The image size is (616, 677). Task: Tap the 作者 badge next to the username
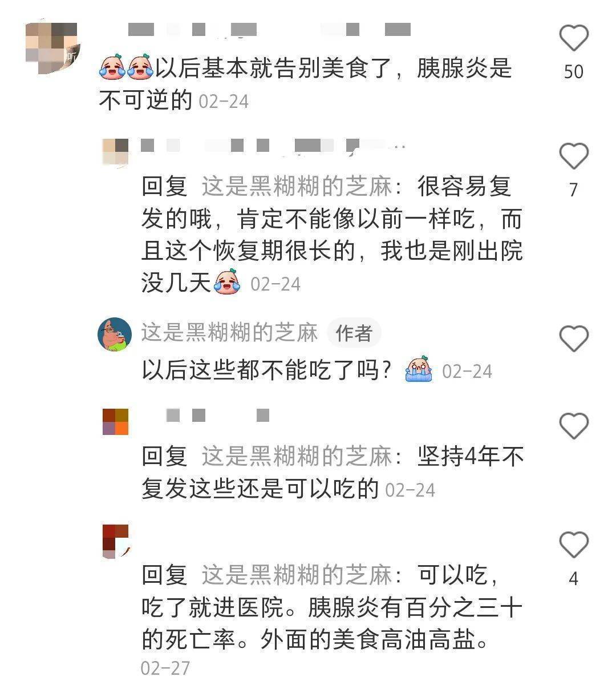click(354, 333)
